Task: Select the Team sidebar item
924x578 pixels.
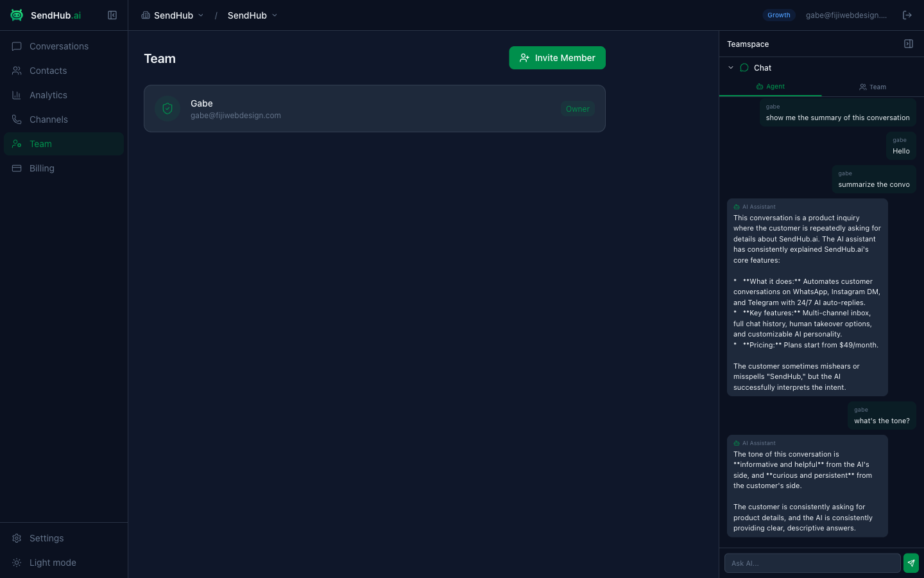Action: coord(64,144)
